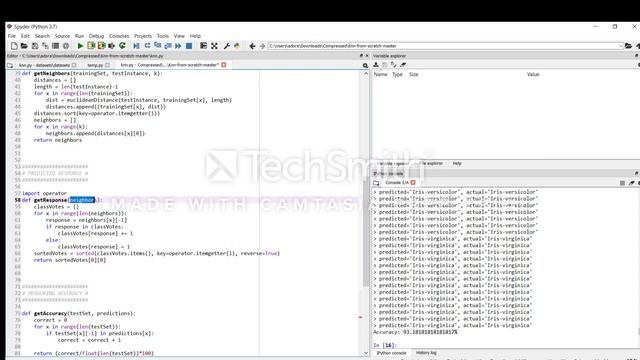640x360 pixels.
Task: Click the back arrow in the toolbar
Action: pyautogui.click(x=252, y=46)
